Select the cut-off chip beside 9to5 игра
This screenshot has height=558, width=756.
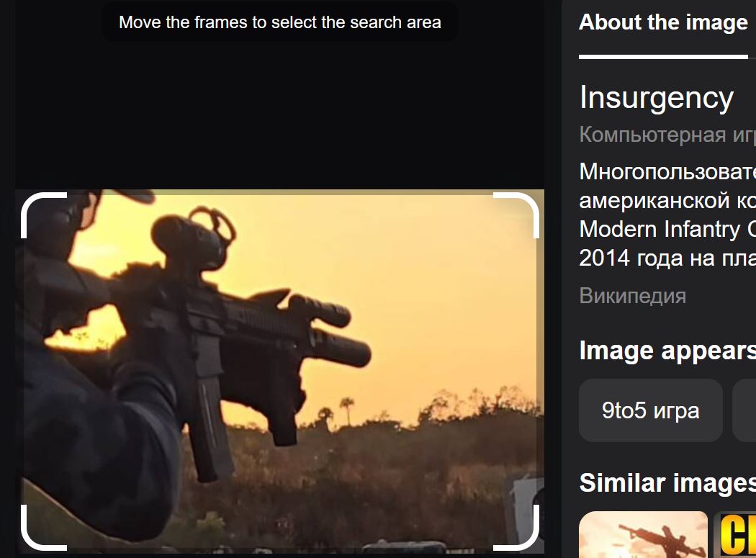click(x=744, y=410)
